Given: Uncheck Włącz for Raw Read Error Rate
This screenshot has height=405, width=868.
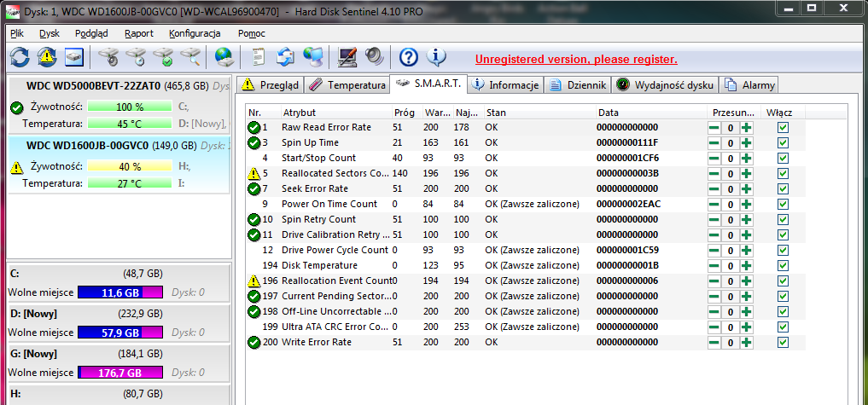Looking at the screenshot, I should (x=783, y=128).
